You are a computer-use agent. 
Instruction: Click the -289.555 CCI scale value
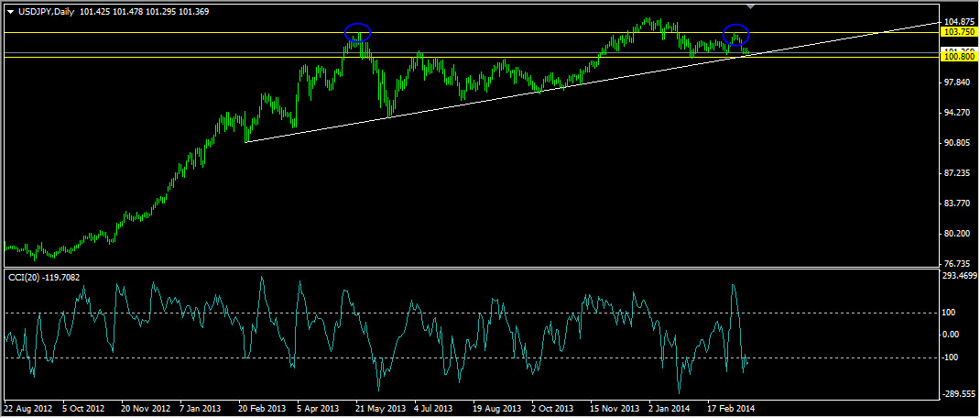pos(961,394)
